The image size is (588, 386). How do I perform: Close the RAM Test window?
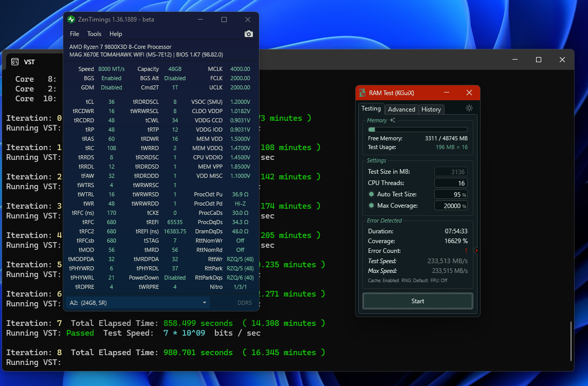[469, 93]
